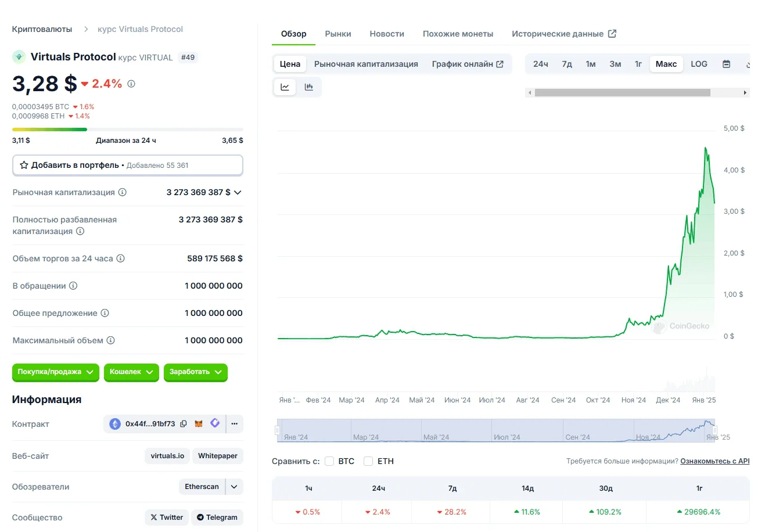Expand the Кошелек dropdown
Screen dimensions: 765x532
131,372
